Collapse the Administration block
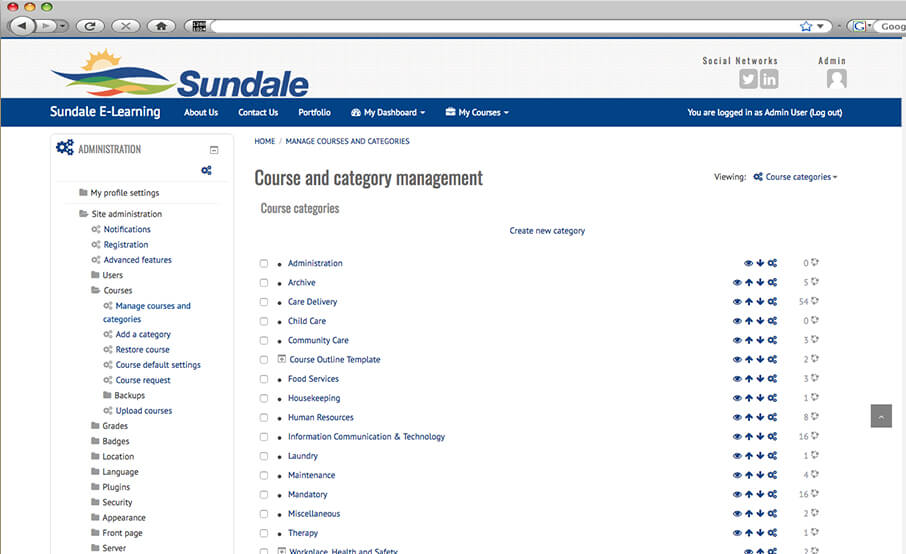906x554 pixels. (x=214, y=150)
